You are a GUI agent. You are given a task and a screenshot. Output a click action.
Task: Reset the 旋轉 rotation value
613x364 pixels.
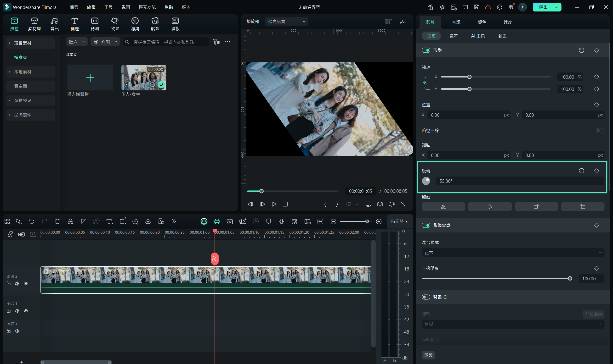(581, 171)
